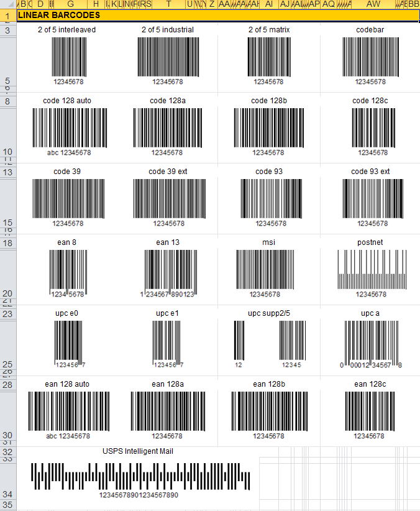Select the '2 of 5 industrial' label cell
Image resolution: width=420 pixels, height=511 pixels.
(168, 30)
